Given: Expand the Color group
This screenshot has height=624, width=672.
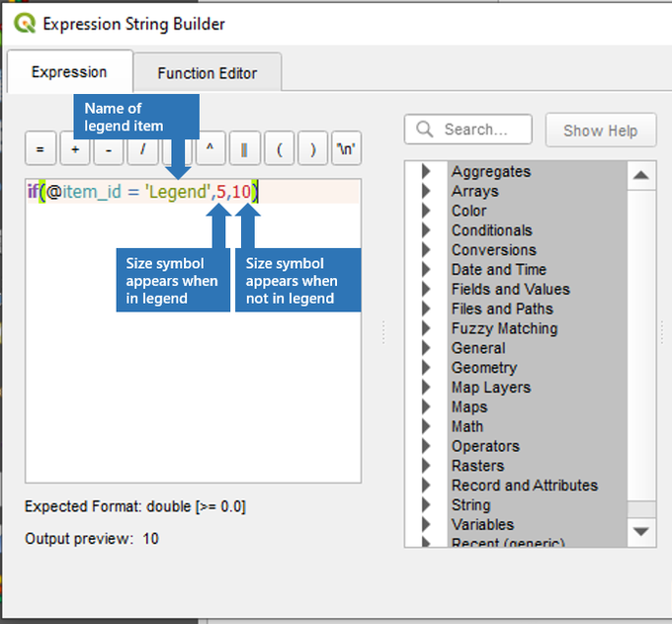Looking at the screenshot, I should coord(426,211).
